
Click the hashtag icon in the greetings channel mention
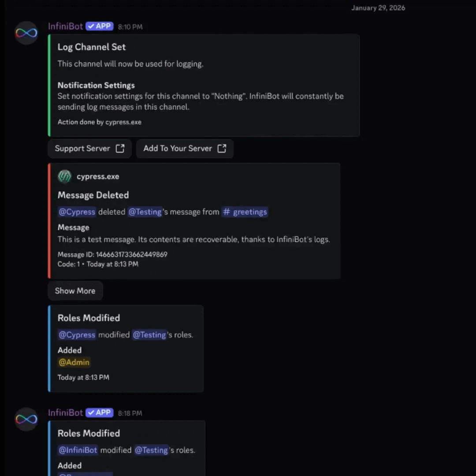(x=226, y=212)
